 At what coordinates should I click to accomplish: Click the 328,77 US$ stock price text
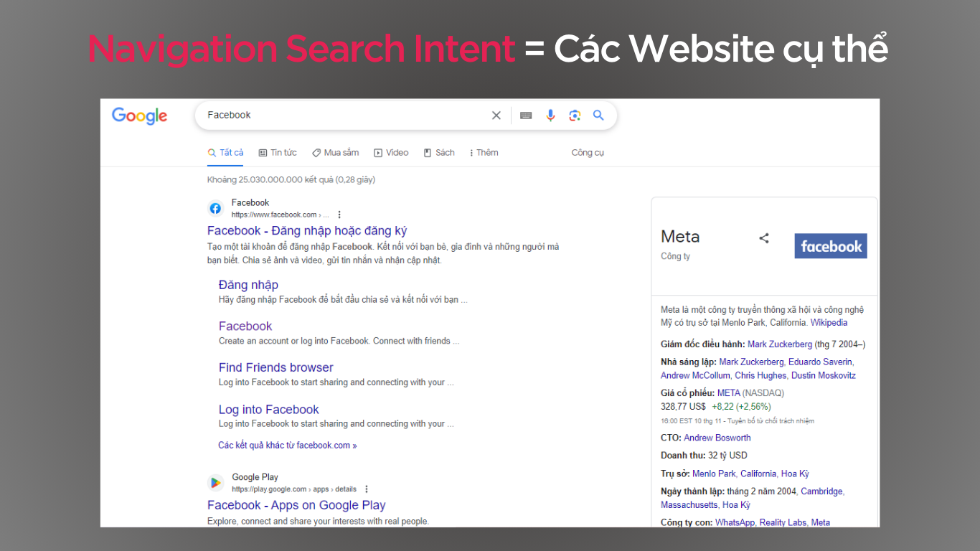point(683,406)
